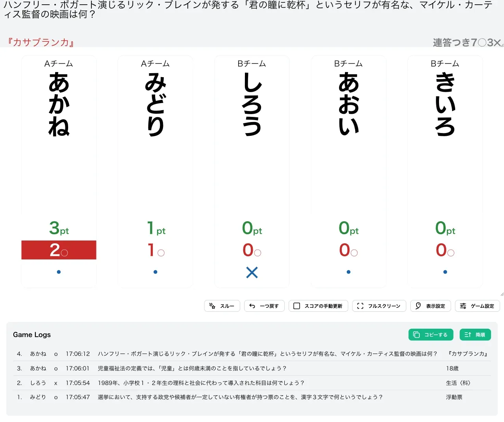
Task: Toggle the log sort order with 降順
Action: 475,335
